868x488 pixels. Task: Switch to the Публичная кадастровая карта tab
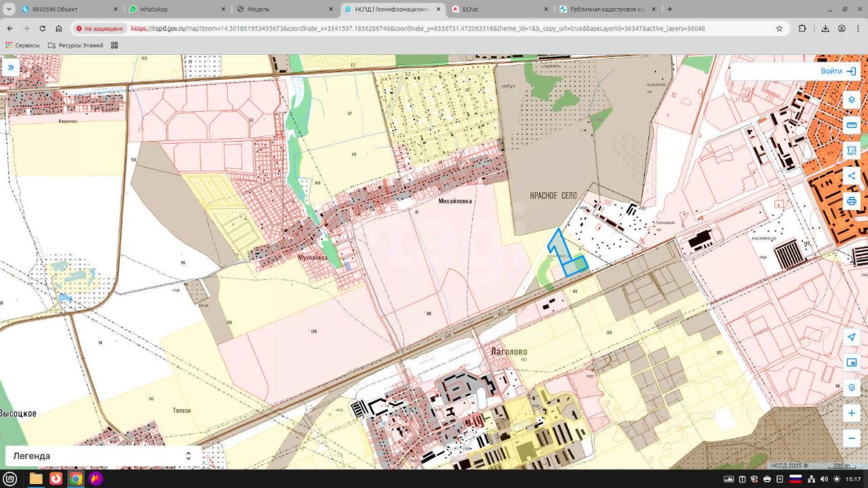604,9
